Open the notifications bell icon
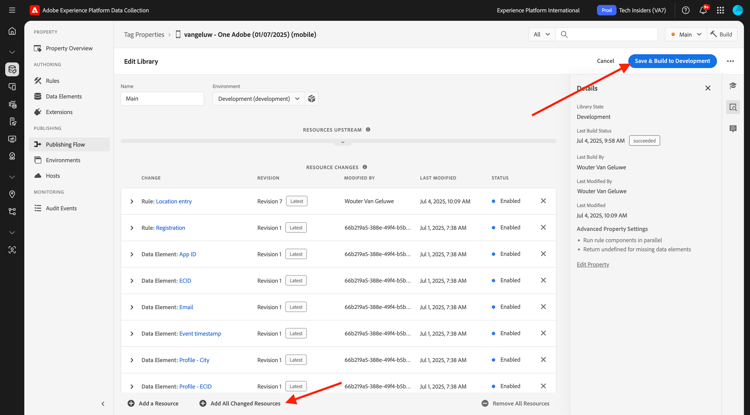 pos(703,10)
